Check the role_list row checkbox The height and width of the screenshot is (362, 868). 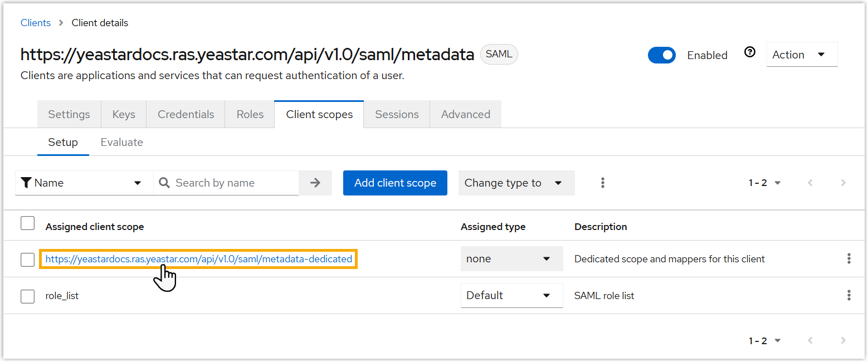27,296
